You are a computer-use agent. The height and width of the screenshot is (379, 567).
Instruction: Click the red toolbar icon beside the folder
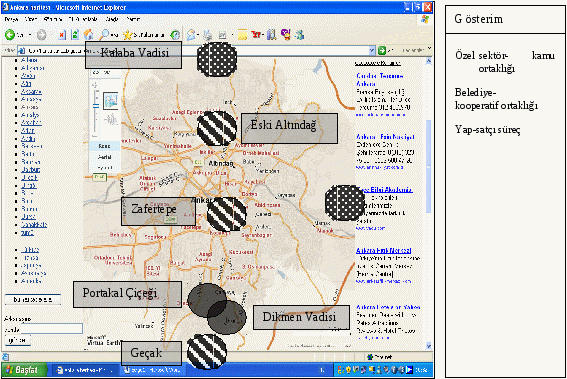tap(256, 35)
